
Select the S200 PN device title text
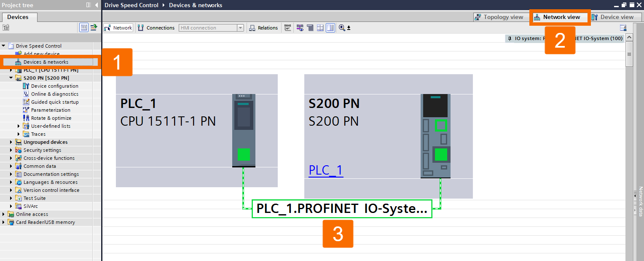tap(334, 104)
